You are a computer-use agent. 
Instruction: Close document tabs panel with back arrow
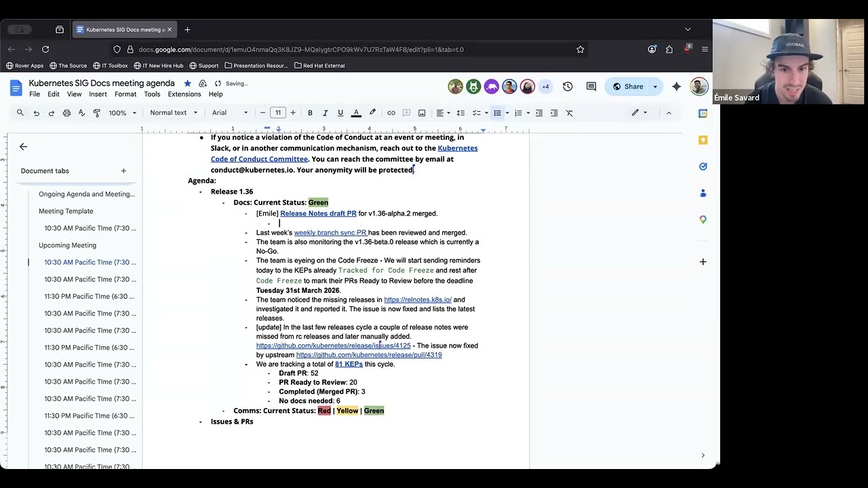click(x=23, y=146)
